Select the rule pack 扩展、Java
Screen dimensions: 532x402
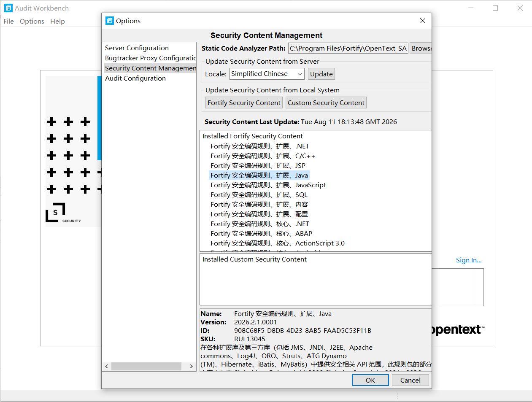(259, 175)
